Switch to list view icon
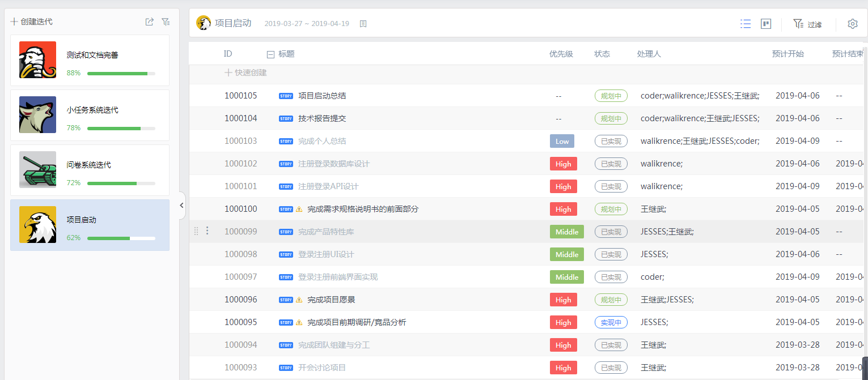The height and width of the screenshot is (380, 868). [746, 24]
